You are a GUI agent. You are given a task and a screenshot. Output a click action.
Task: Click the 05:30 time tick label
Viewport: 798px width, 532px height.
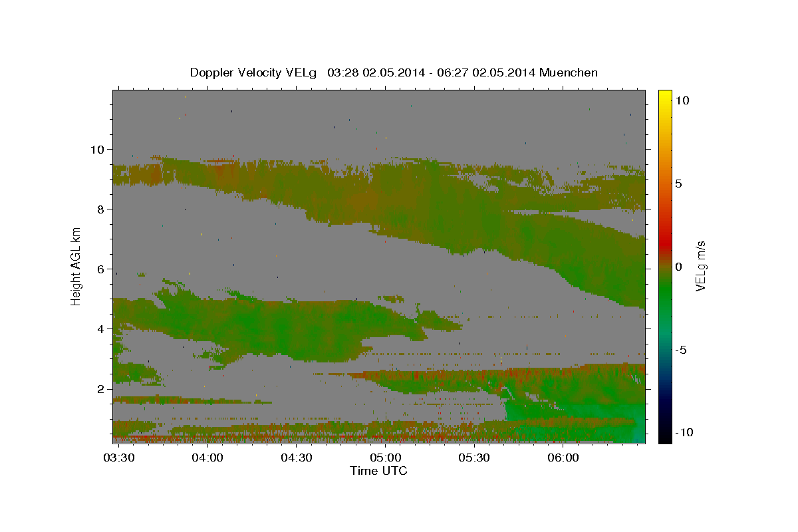pos(474,458)
